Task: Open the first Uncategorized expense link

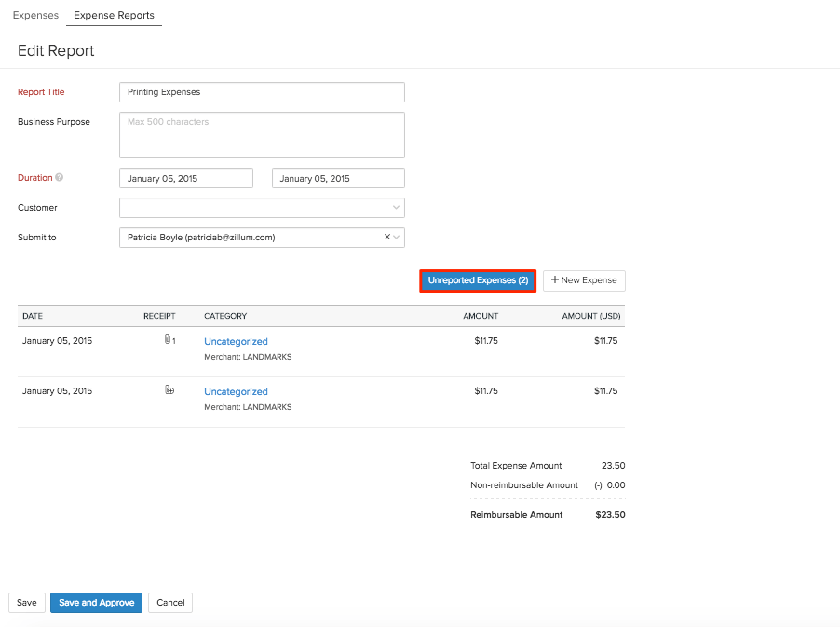Action: (236, 341)
